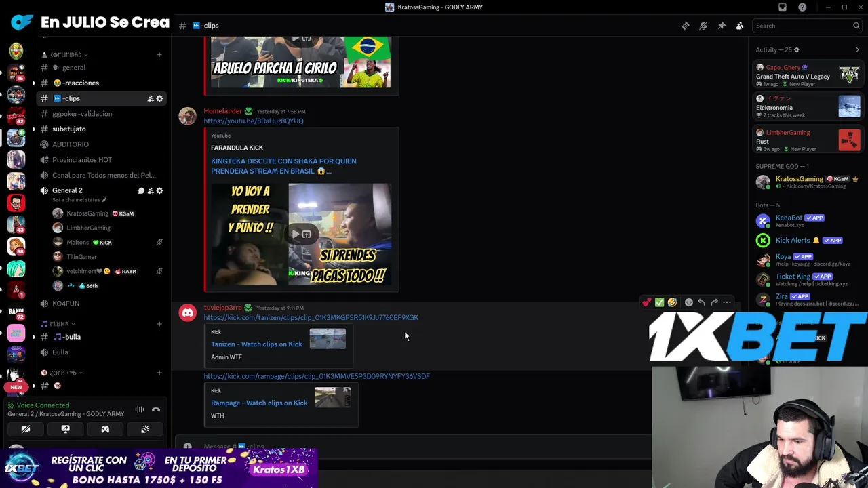Open Activity settings gear icon
868x488 pixels.
click(796, 49)
